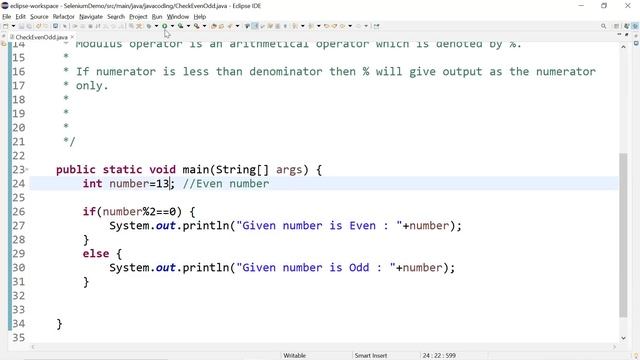Close the CheckEvenOdd.java tab
640x360 pixels.
[72, 37]
